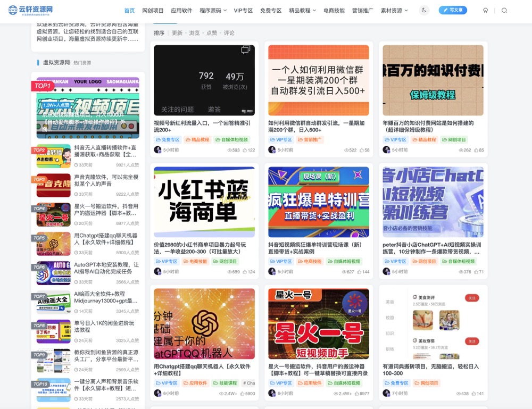Expand 精品教程 dropdown menu
The height and width of the screenshot is (409, 532).
[x=302, y=11]
